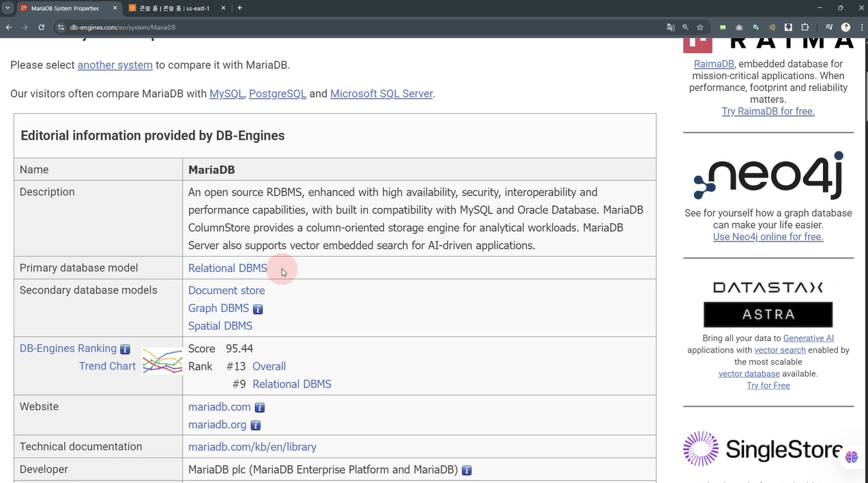868x483 pixels.
Task: Go back to previous page
Action: (x=9, y=27)
